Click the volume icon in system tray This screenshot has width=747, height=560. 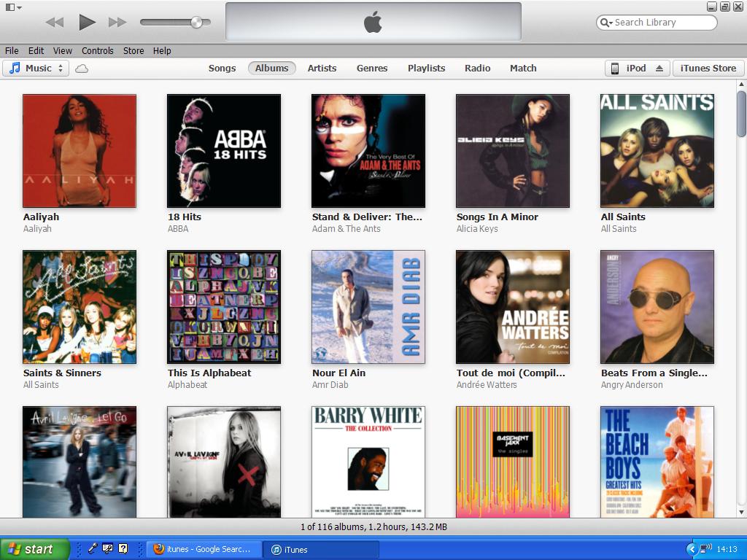tap(705, 549)
